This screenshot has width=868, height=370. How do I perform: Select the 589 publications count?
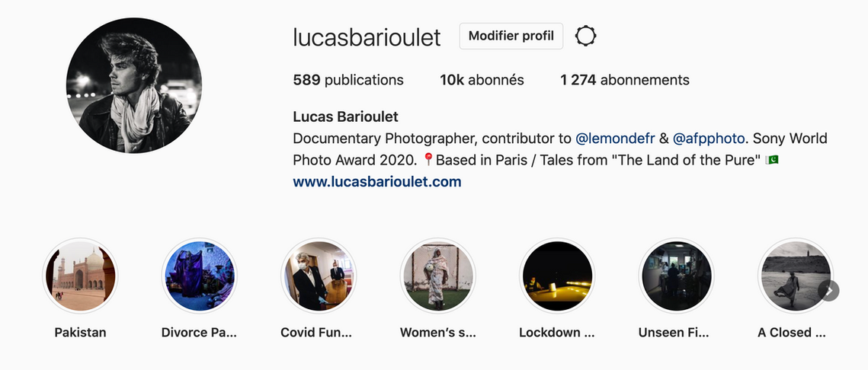[348, 80]
